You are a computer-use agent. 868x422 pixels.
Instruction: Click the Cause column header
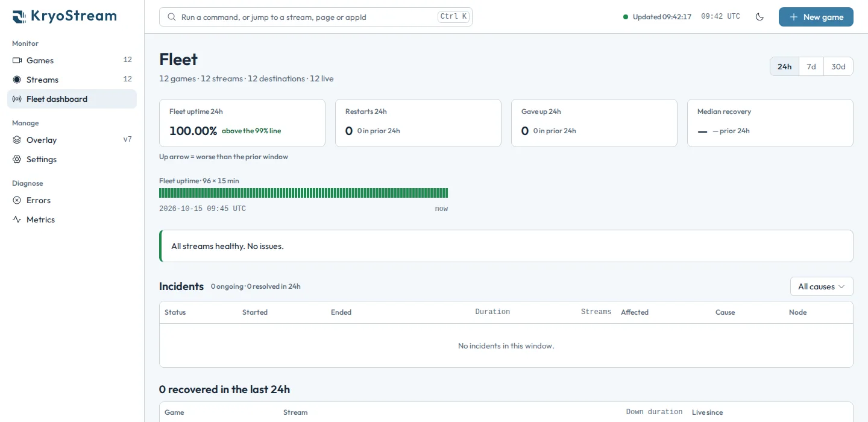(x=725, y=312)
